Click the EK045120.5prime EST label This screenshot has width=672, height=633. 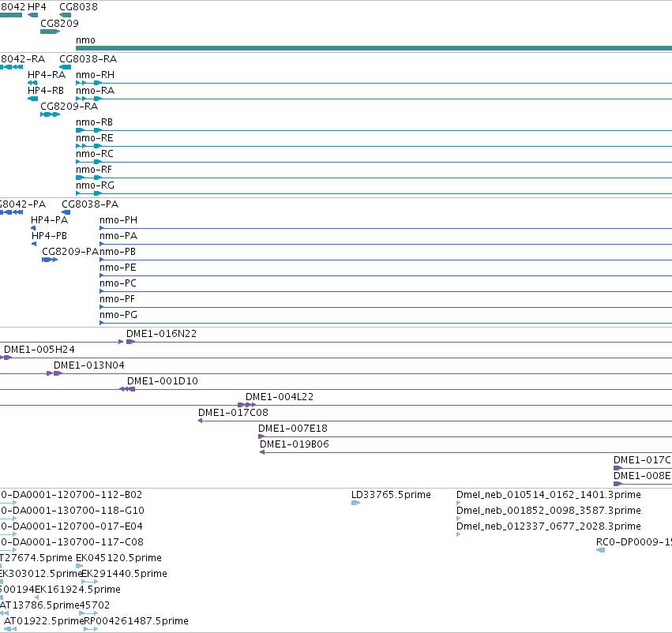coord(118,558)
